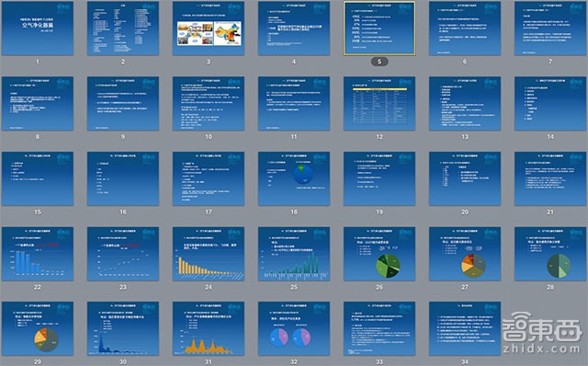Select slide 22 blue bar chart thumbnail

click(x=38, y=254)
